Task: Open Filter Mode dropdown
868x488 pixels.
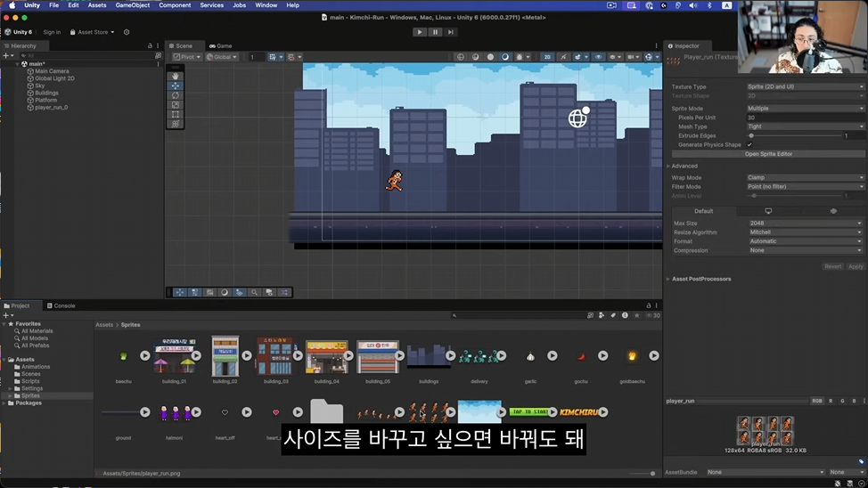Action: 805,186
